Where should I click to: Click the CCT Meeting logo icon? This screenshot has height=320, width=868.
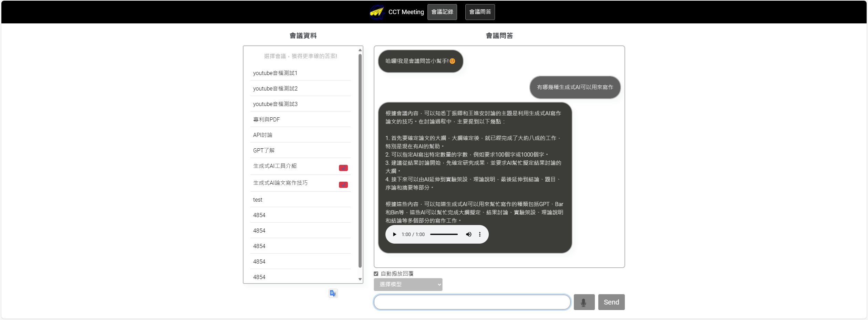pos(376,12)
